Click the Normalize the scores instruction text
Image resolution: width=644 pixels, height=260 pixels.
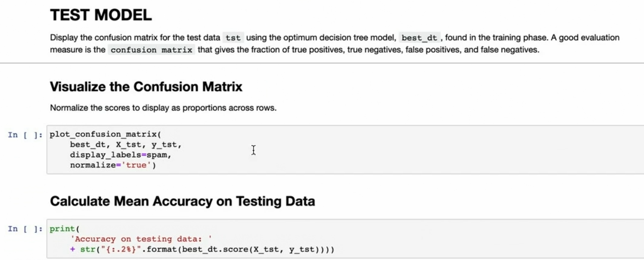(163, 108)
